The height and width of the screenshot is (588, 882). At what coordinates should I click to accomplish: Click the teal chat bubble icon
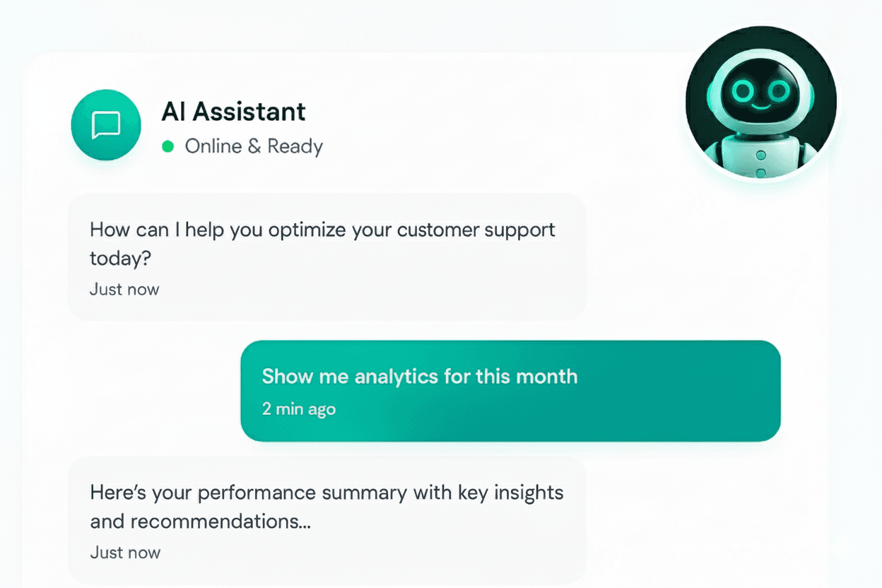pos(106,125)
